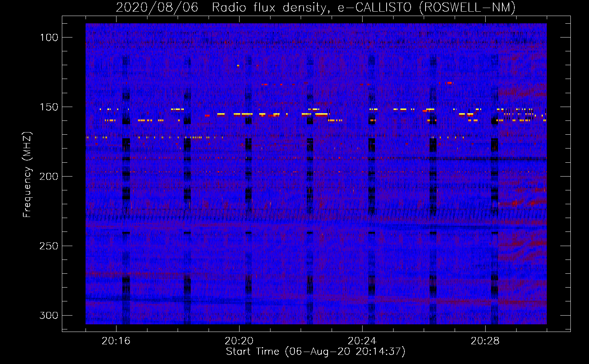Click the "Start Time" axis caption
Viewport: 589px width, 364px height.
pos(316,352)
